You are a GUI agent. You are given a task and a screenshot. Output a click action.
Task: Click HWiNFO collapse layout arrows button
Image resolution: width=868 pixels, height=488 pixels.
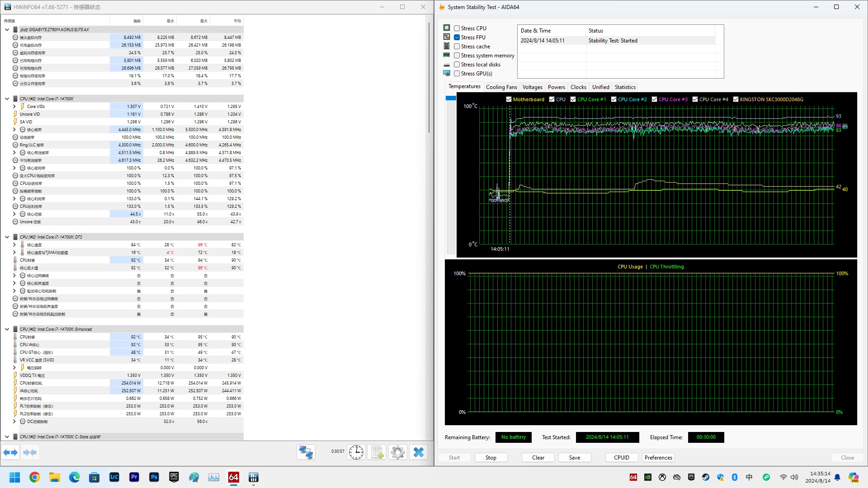30,452
